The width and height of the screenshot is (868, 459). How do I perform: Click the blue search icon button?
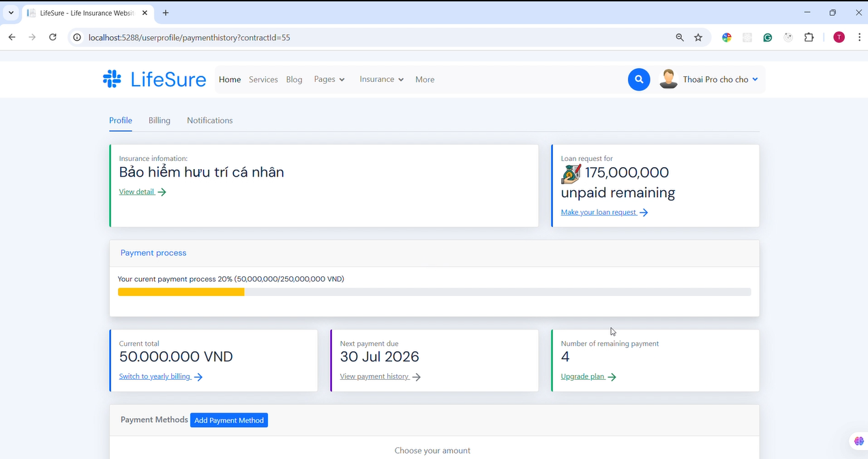point(639,79)
